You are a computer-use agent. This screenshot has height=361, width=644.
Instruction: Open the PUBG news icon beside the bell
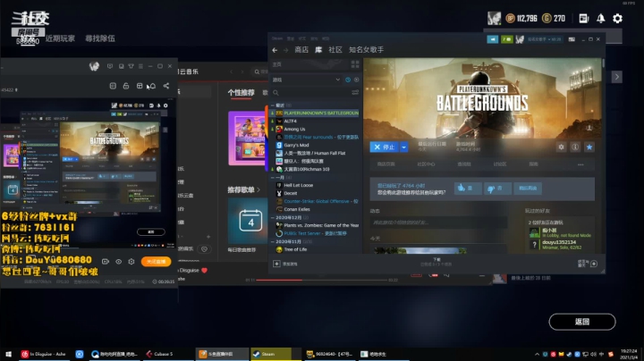tap(583, 19)
